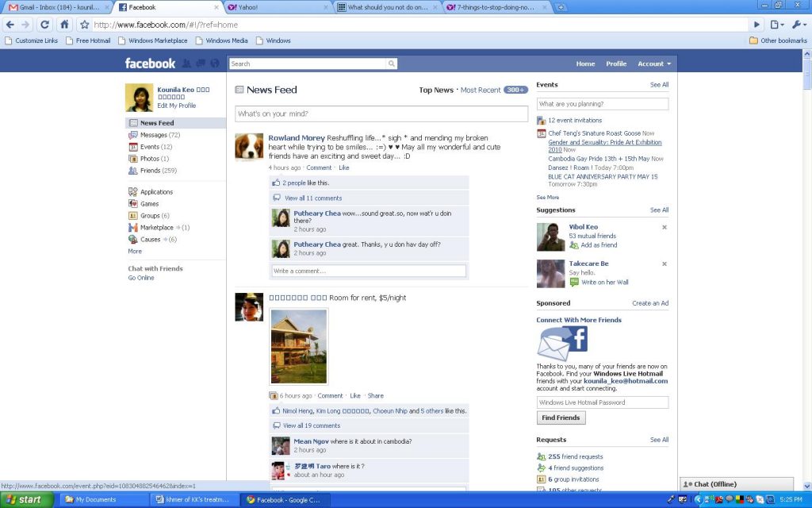Screen dimensions: 812x508
Task: Open the house photo thumbnail
Action: coord(299,346)
